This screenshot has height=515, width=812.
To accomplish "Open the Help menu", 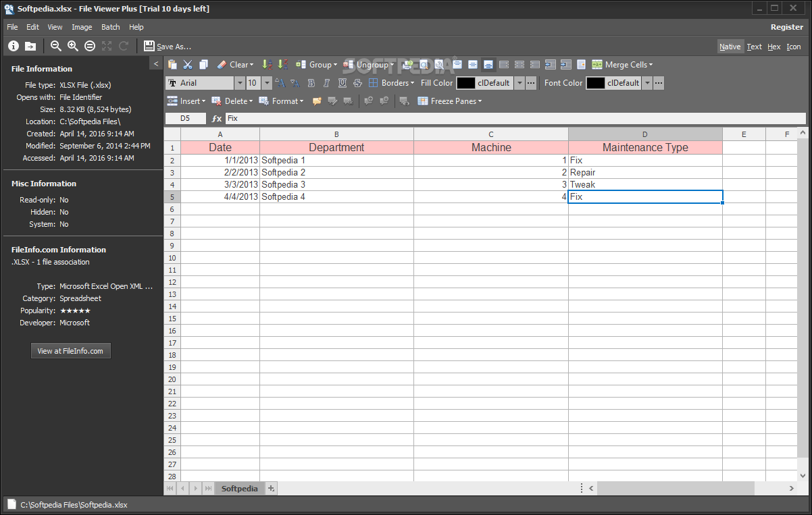I will (136, 27).
